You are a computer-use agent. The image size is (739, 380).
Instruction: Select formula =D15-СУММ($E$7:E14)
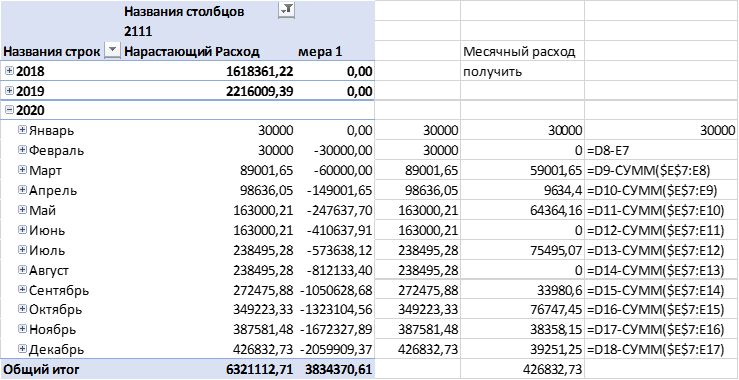pos(656,291)
